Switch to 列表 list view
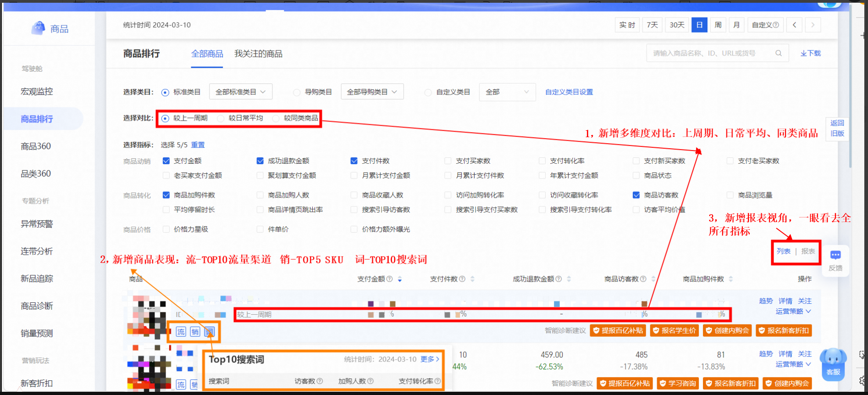Viewport: 868px width, 395px height. [784, 251]
